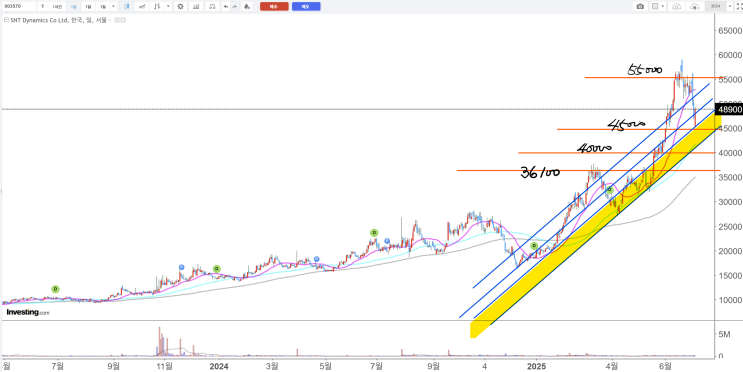Undo the last chart action
Screen dimensions: 743x372
[226, 6]
